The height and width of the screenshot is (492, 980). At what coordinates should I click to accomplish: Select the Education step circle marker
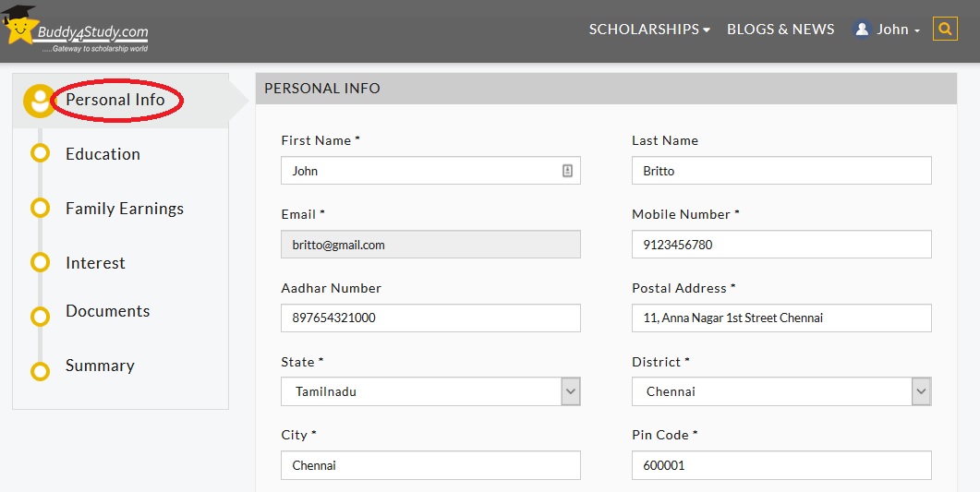pyautogui.click(x=40, y=153)
